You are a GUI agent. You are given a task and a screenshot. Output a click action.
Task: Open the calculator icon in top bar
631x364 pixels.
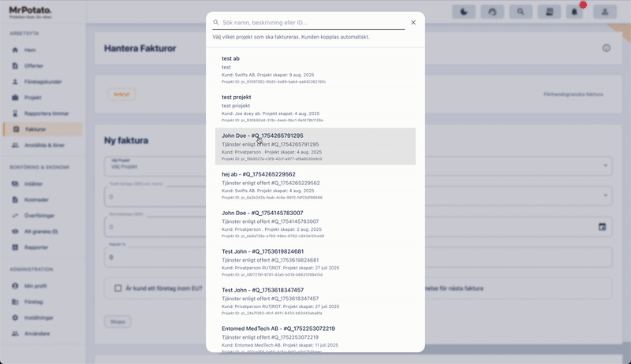[549, 12]
